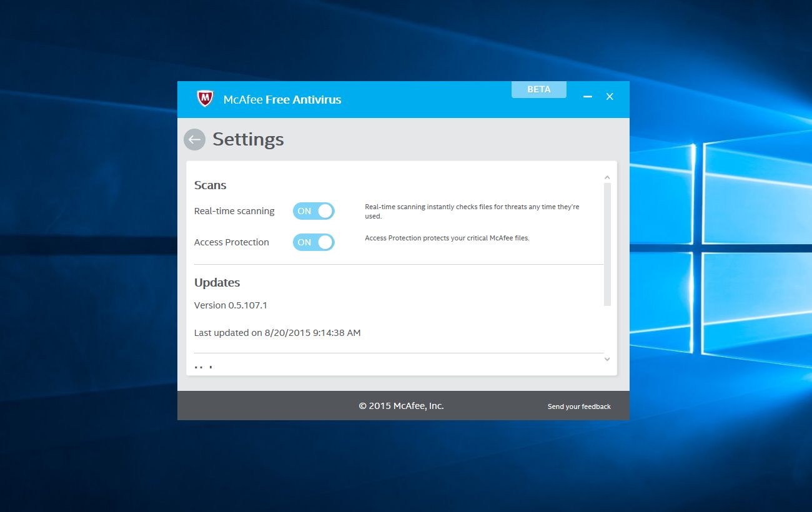The height and width of the screenshot is (512, 812).
Task: Click the BETA badge button
Action: 539,89
